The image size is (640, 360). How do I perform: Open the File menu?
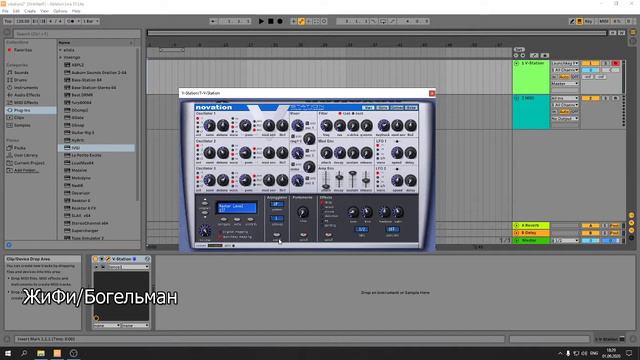(x=5, y=11)
